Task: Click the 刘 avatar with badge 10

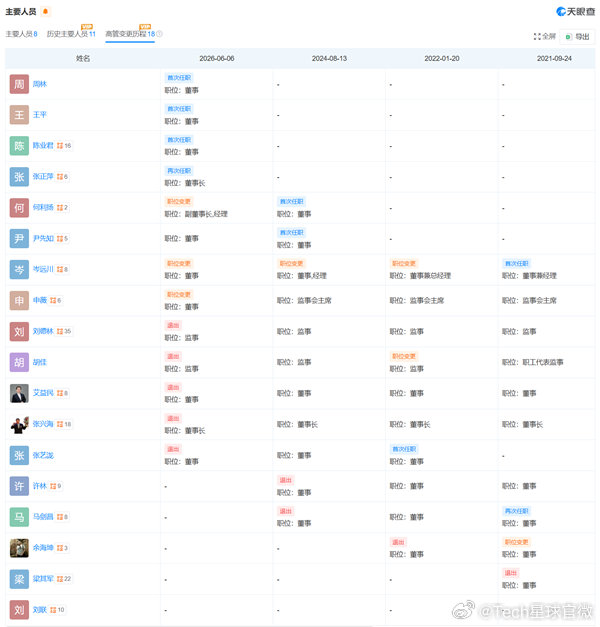Action: coord(19,610)
